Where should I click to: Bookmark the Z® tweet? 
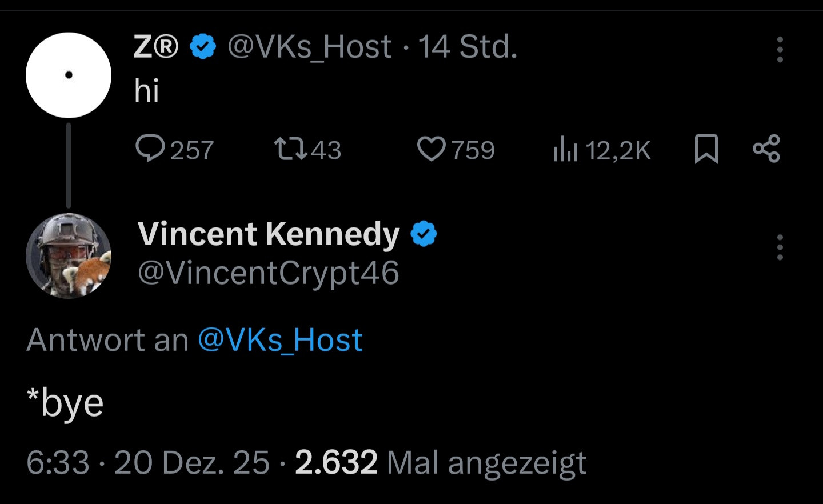706,149
